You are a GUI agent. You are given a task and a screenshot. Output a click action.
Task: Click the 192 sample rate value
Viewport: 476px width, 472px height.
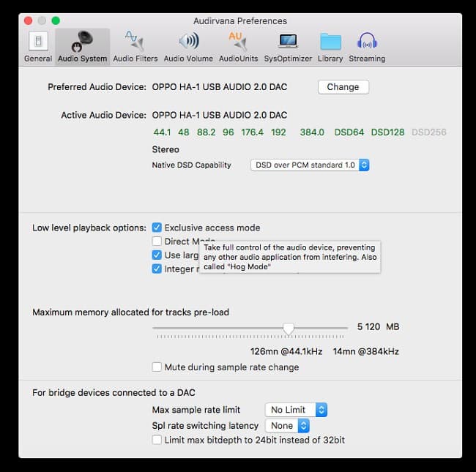(278, 132)
